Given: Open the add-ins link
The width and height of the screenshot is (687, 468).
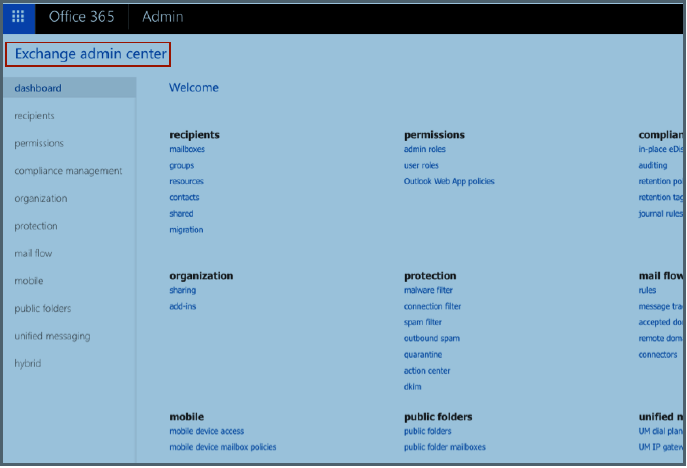Looking at the screenshot, I should click(x=183, y=307).
